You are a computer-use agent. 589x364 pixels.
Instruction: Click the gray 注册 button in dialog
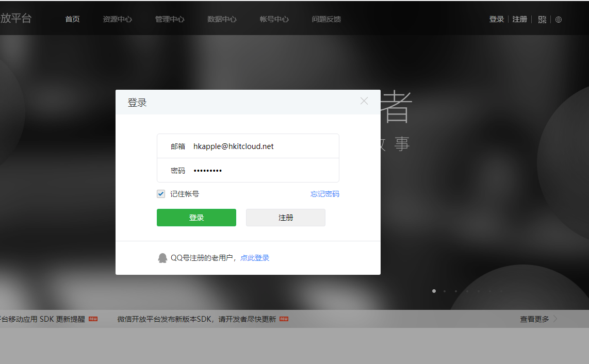286,218
